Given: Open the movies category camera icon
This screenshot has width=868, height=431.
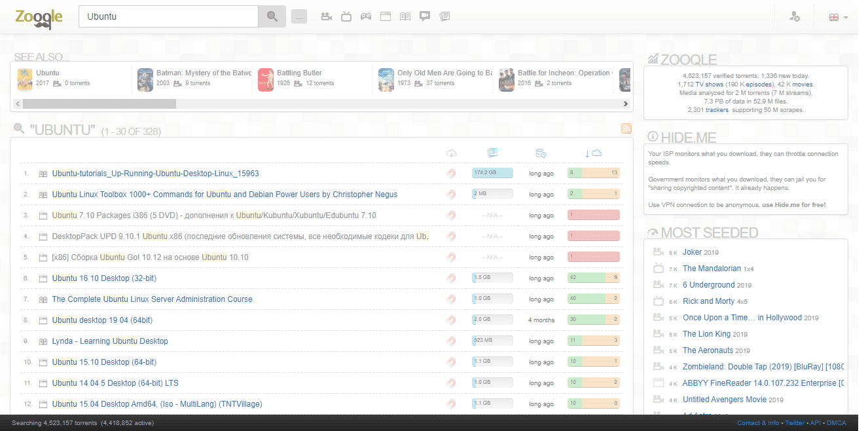Looking at the screenshot, I should point(326,16).
